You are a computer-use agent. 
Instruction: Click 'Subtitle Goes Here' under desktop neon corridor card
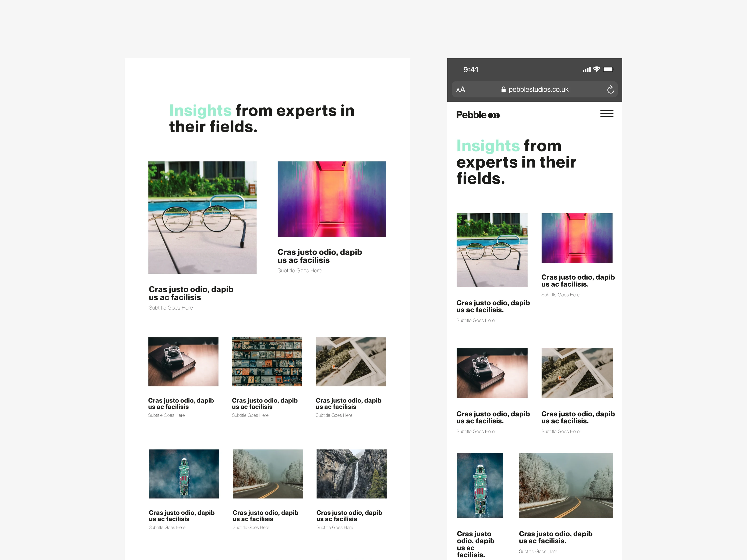click(300, 271)
